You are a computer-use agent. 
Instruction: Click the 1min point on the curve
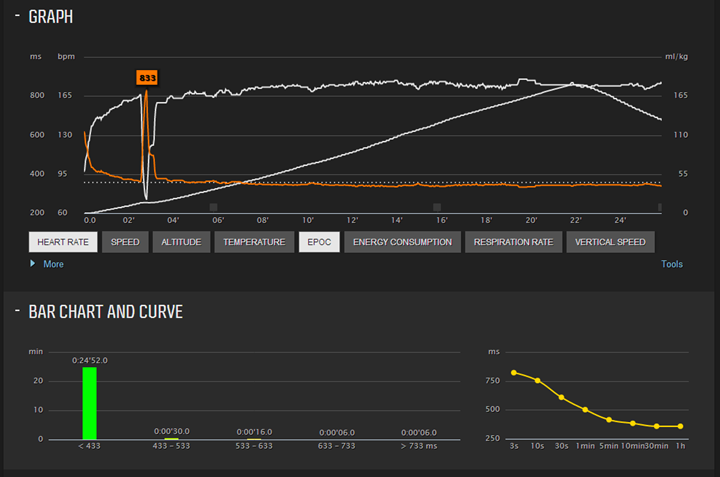(585, 410)
